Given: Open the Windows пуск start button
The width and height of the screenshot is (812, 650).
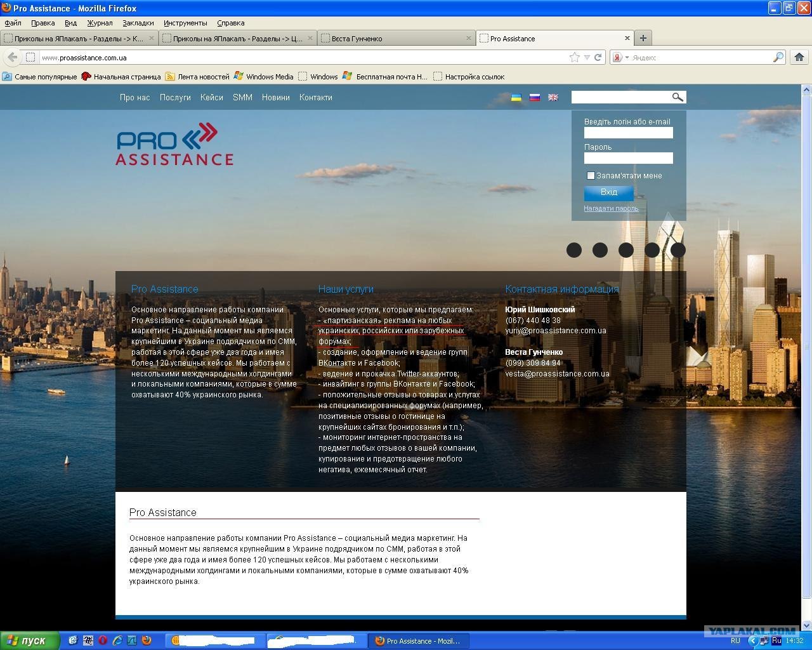Looking at the screenshot, I should [x=30, y=640].
